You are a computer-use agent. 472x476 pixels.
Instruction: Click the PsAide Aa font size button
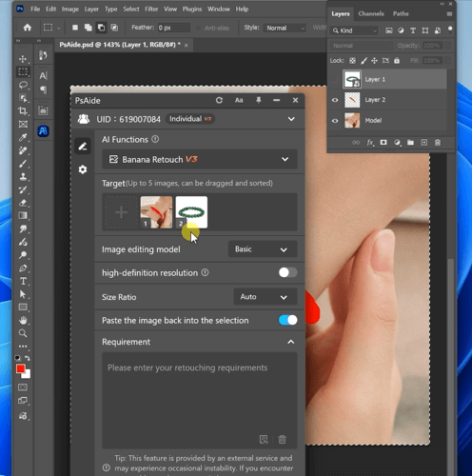click(239, 100)
